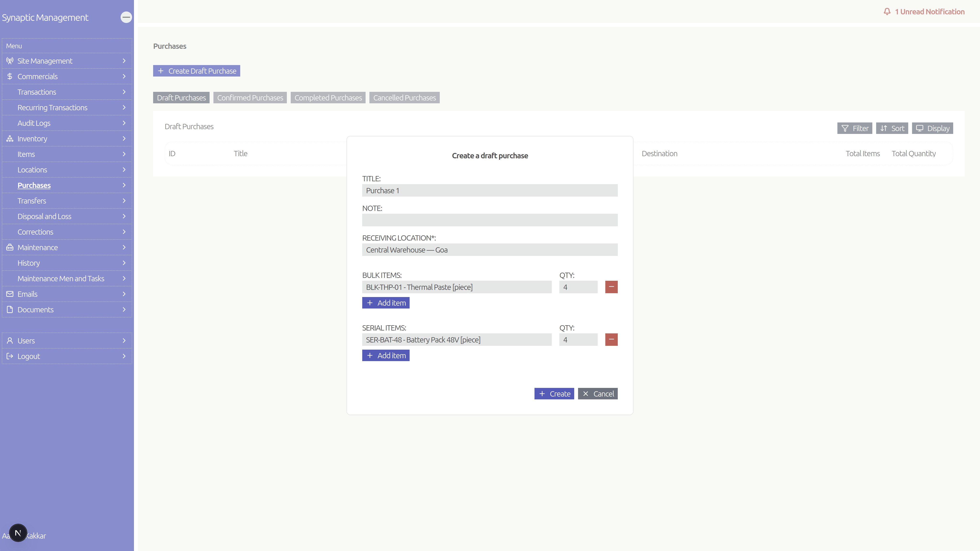Switch to Cancelled Purchases tab
Viewport: 980px width, 551px height.
(404, 98)
